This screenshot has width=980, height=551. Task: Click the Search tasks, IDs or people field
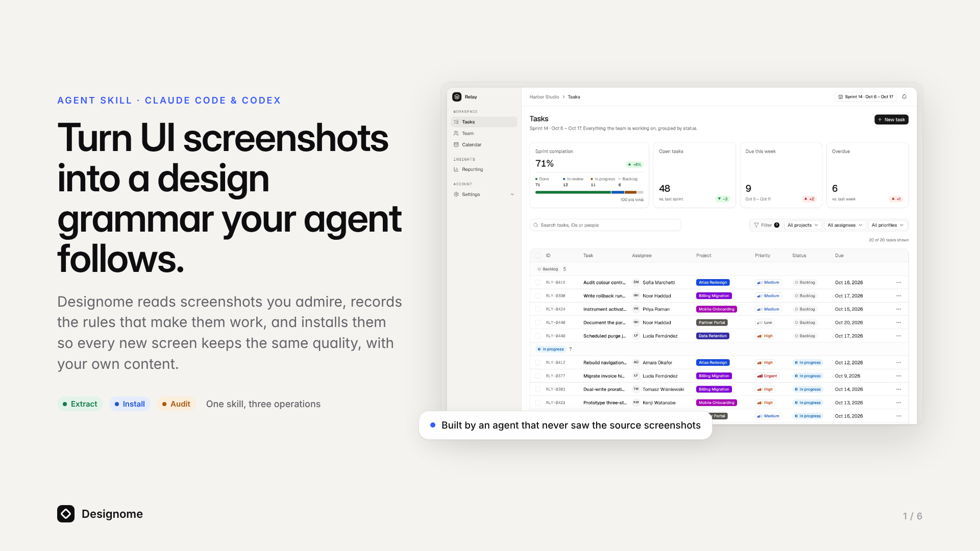click(x=605, y=225)
